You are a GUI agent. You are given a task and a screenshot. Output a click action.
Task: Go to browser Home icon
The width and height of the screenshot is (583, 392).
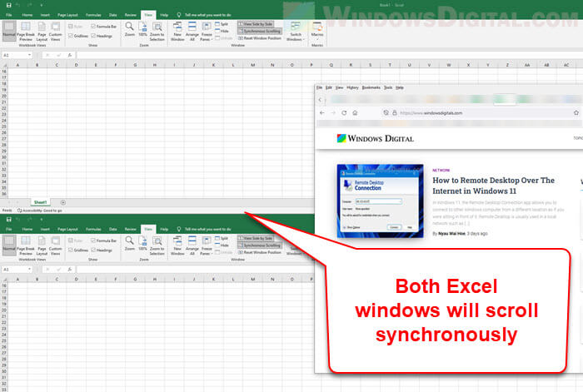pos(355,113)
